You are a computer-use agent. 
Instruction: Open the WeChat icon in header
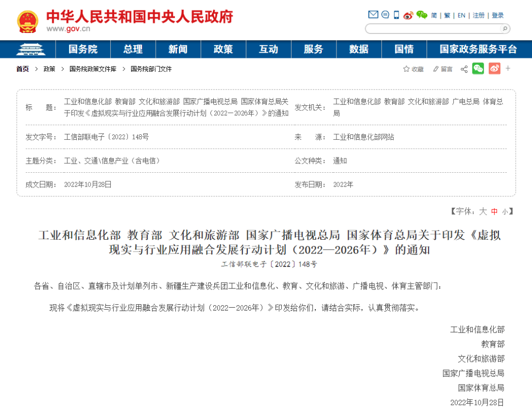(x=422, y=15)
